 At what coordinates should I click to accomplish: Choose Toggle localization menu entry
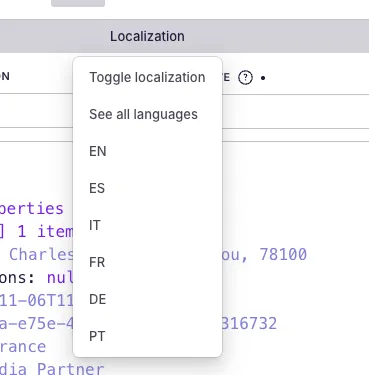point(147,77)
